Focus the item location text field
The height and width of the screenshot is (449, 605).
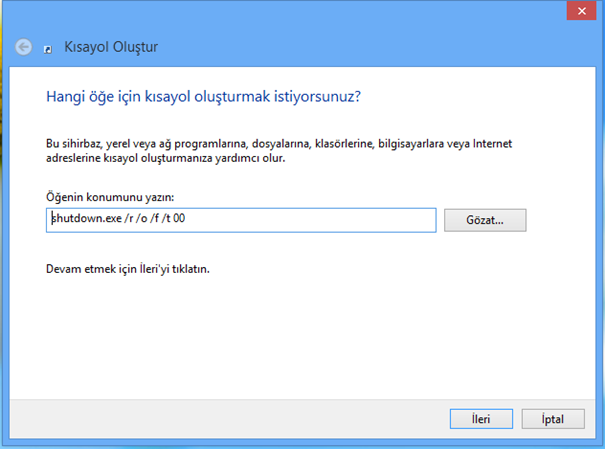click(241, 220)
